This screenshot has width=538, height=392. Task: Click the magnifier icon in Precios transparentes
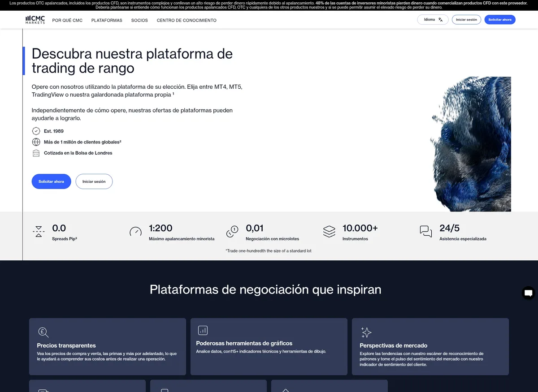point(43,332)
